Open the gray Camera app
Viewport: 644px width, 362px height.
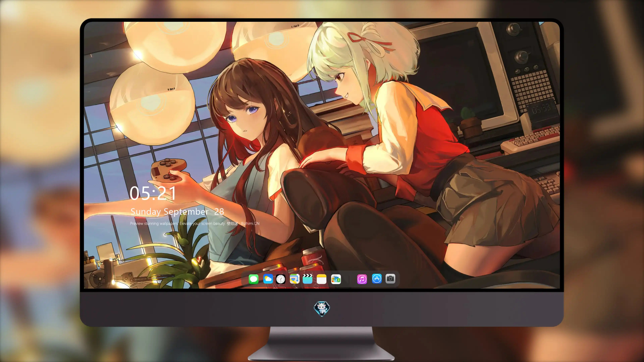(390, 279)
